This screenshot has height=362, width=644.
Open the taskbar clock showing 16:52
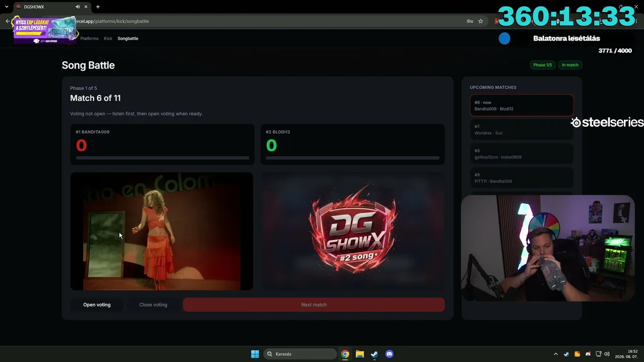(626, 354)
